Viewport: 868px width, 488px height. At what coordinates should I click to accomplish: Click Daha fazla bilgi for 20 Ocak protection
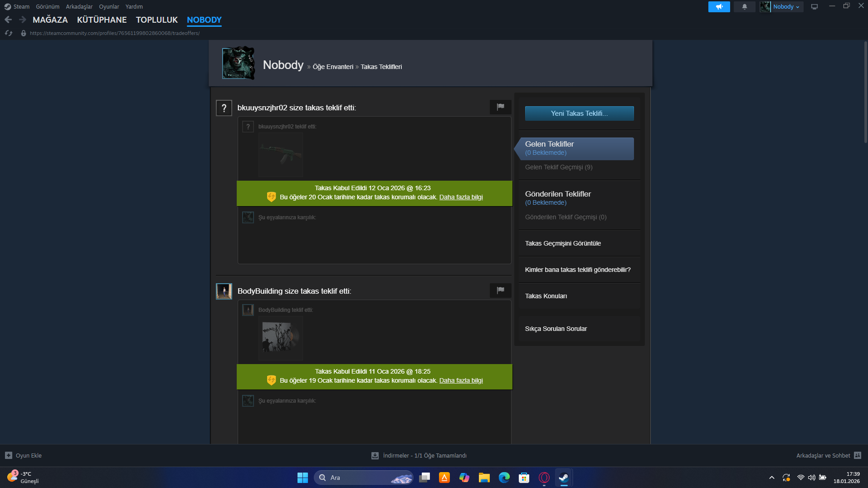461,197
